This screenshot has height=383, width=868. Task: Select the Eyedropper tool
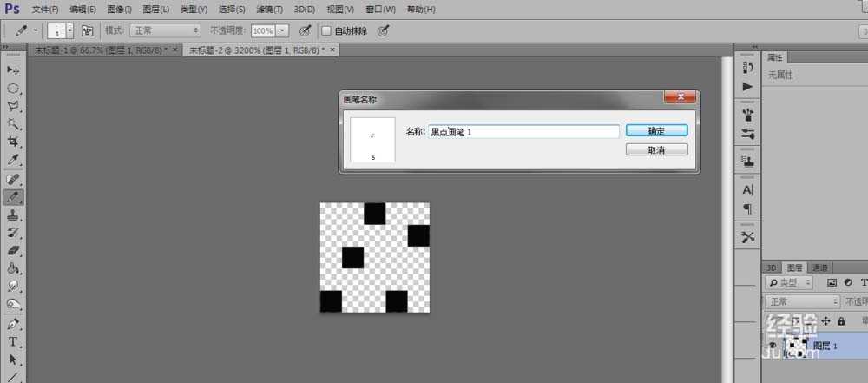pyautogui.click(x=13, y=160)
